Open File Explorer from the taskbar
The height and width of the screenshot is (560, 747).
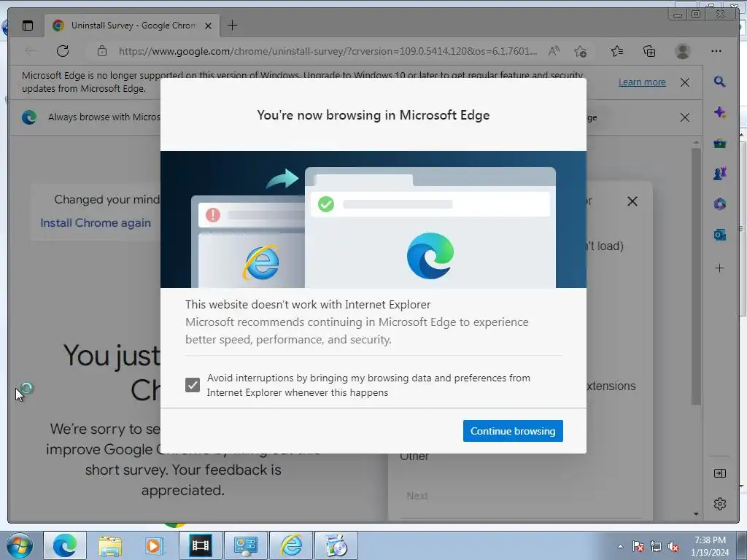point(111,545)
